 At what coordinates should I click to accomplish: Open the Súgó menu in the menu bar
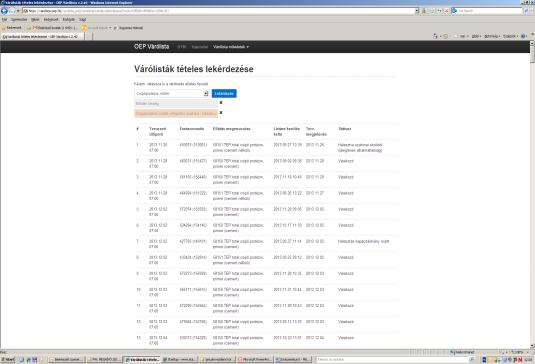point(83,19)
